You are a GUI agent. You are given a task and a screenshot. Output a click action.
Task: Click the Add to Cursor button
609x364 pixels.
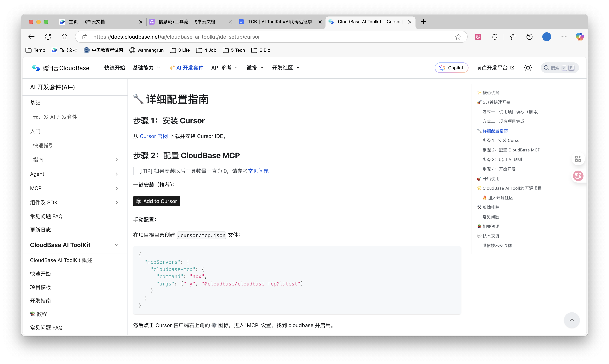pyautogui.click(x=157, y=201)
